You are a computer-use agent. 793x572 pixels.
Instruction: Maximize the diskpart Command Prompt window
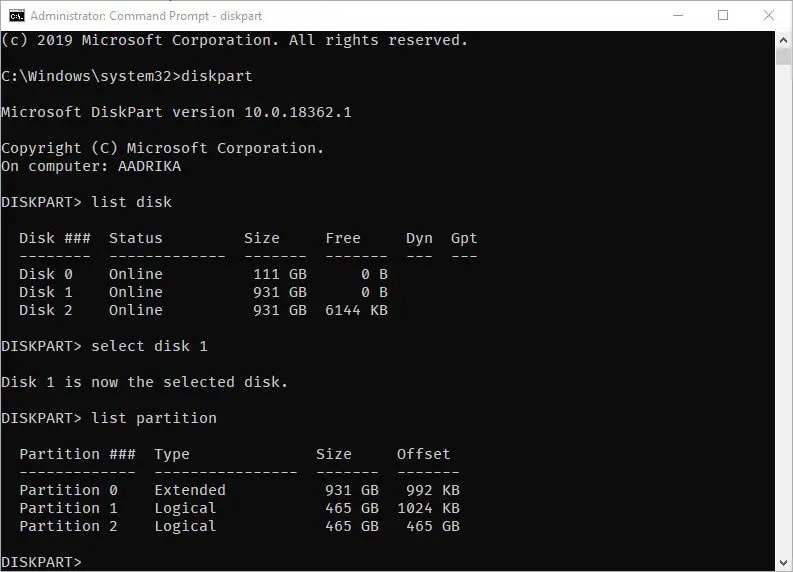(723, 15)
